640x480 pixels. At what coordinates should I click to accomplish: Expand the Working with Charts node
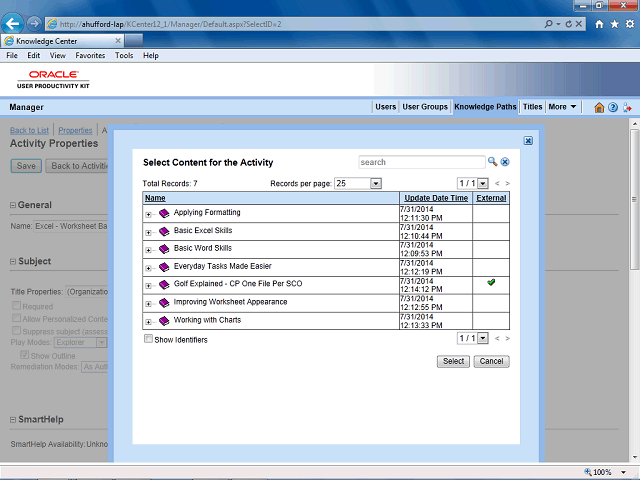click(x=148, y=322)
